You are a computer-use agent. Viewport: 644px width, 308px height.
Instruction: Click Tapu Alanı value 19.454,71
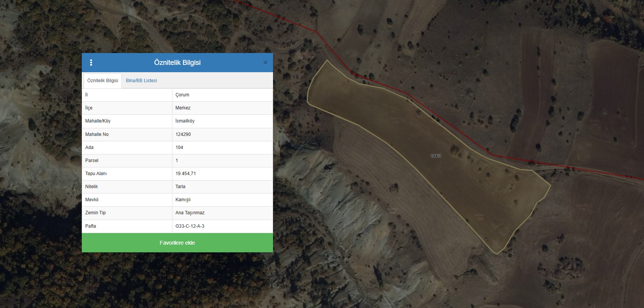click(x=186, y=174)
